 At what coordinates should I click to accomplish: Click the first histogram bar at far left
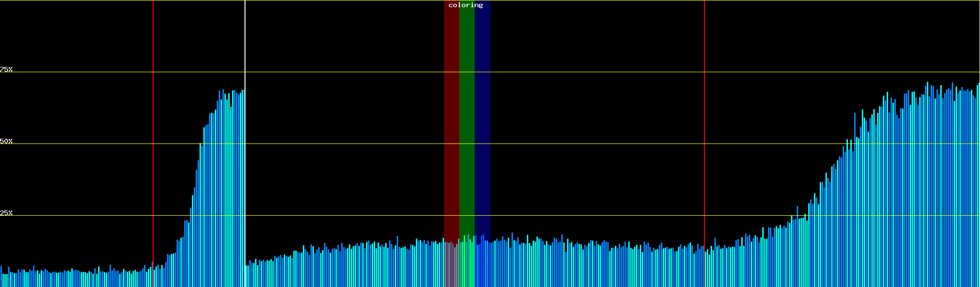click(x=1, y=277)
